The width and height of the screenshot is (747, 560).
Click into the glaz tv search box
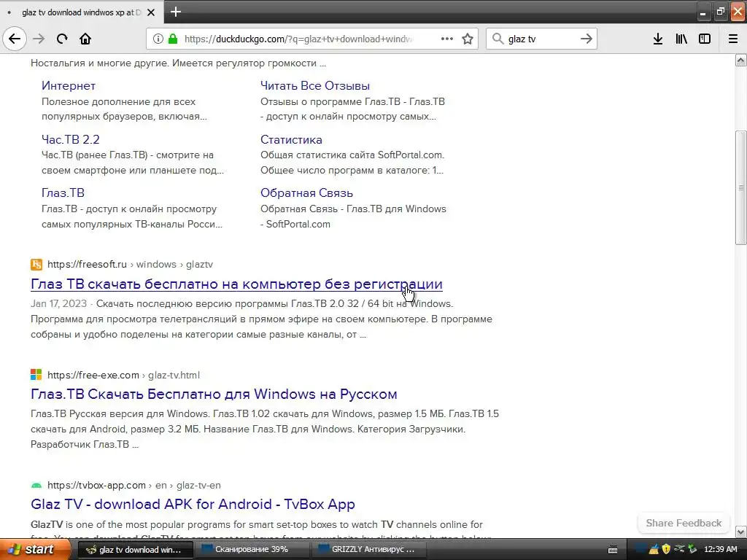coord(541,39)
